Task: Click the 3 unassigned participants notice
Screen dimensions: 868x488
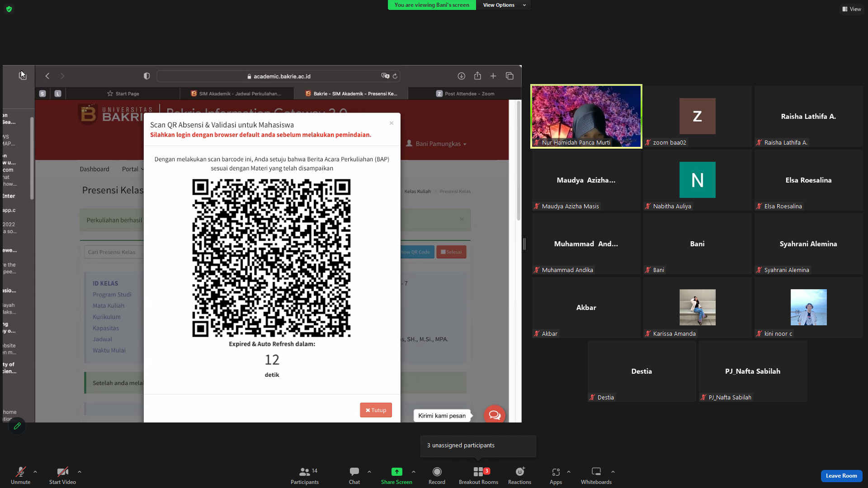Action: tap(478, 446)
